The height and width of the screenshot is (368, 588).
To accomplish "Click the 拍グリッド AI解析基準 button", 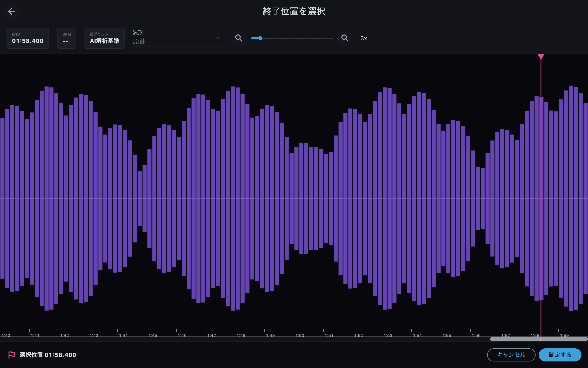I will pyautogui.click(x=105, y=38).
